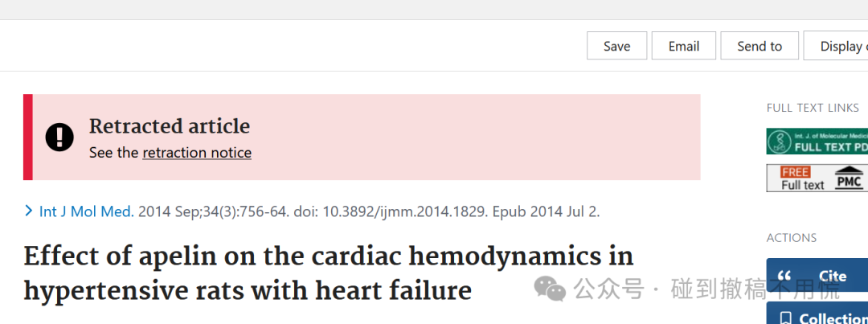Open the Display options button
The height and width of the screenshot is (324, 868).
(836, 45)
